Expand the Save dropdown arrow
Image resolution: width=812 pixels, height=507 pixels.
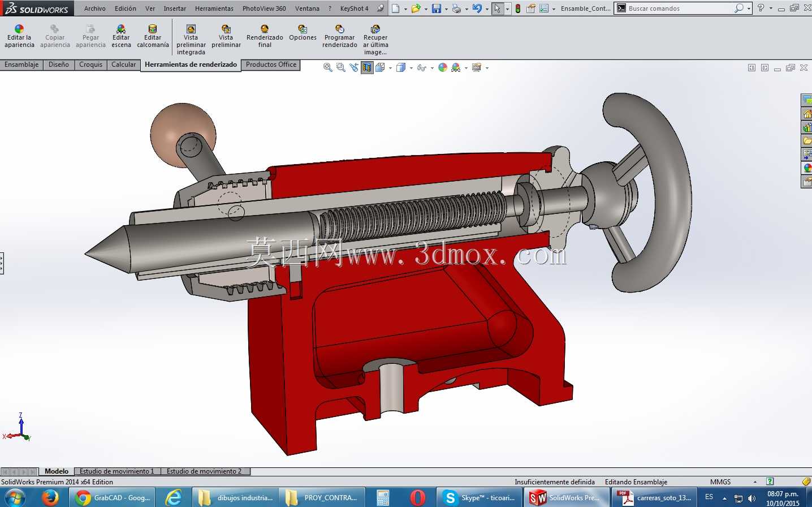[446, 9]
